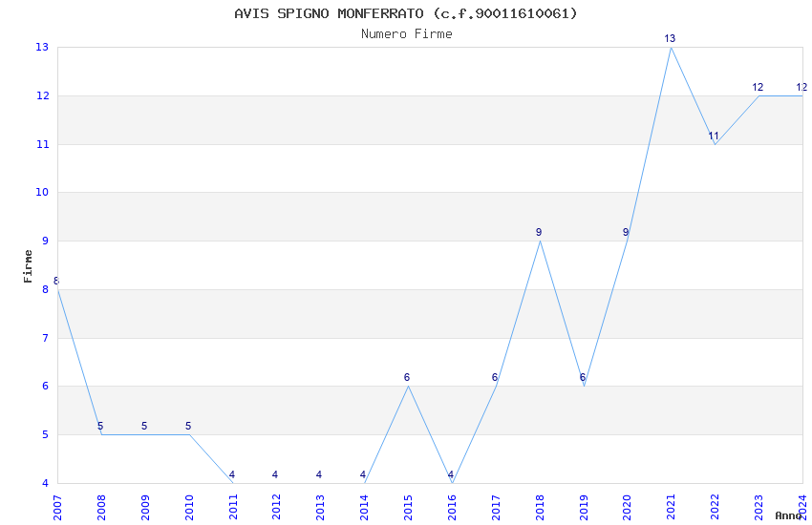Click the "Anno" x-axis title
The height and width of the screenshot is (525, 812).
coord(788,515)
